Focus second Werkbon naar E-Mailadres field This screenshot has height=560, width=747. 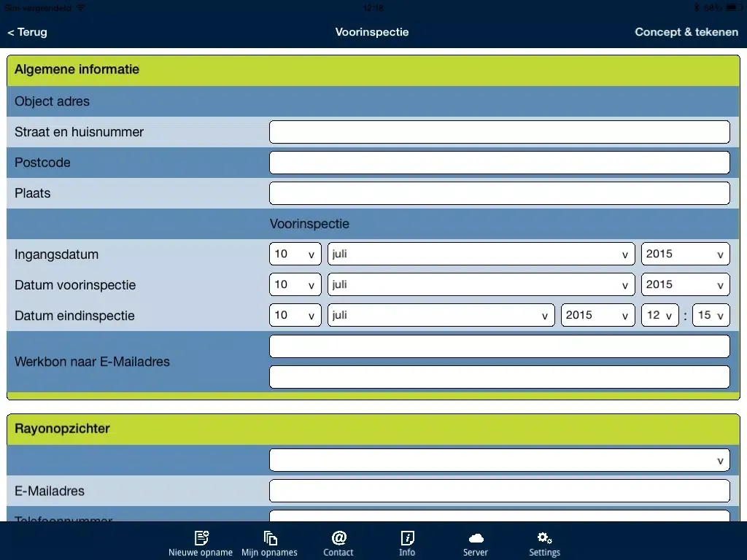(499, 377)
